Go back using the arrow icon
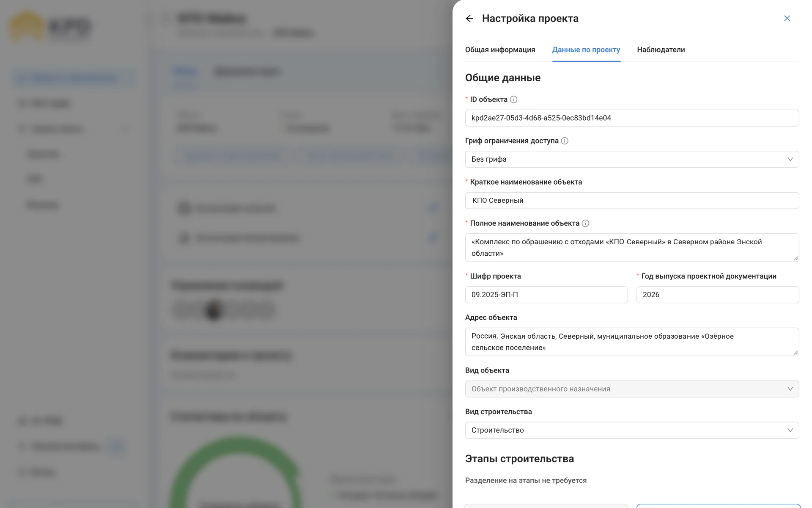Viewport: 812px width, 508px height. point(469,18)
